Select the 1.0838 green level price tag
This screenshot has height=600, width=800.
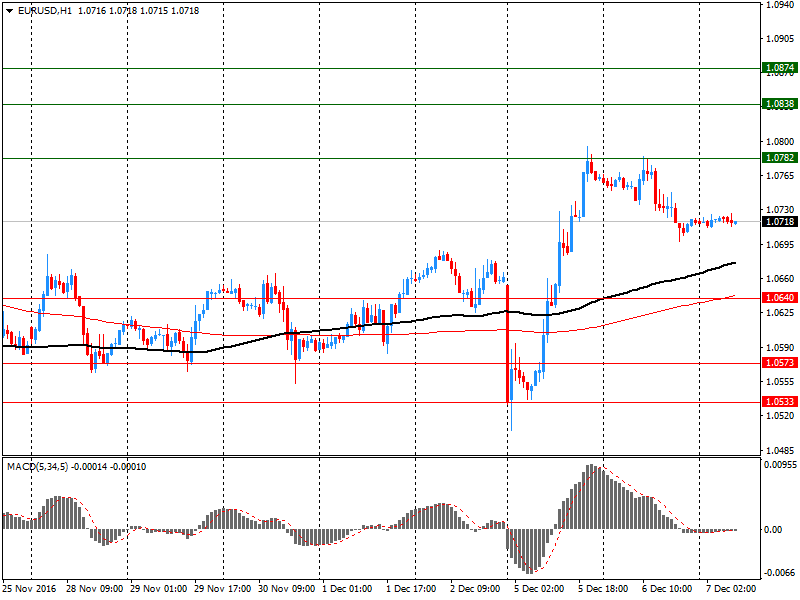(780, 104)
